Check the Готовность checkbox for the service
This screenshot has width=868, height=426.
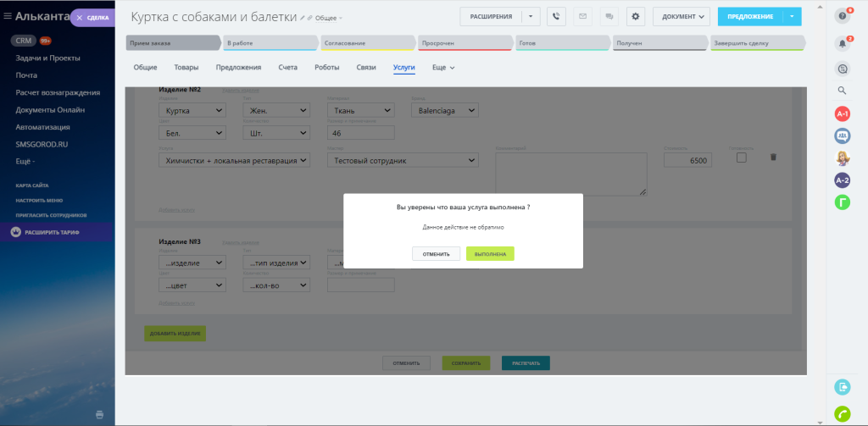click(x=741, y=158)
